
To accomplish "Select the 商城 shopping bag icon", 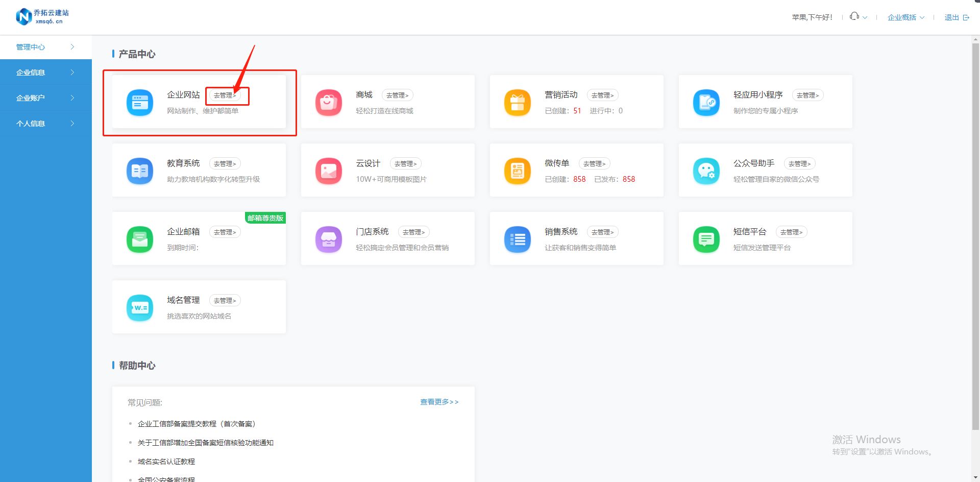I will (328, 102).
